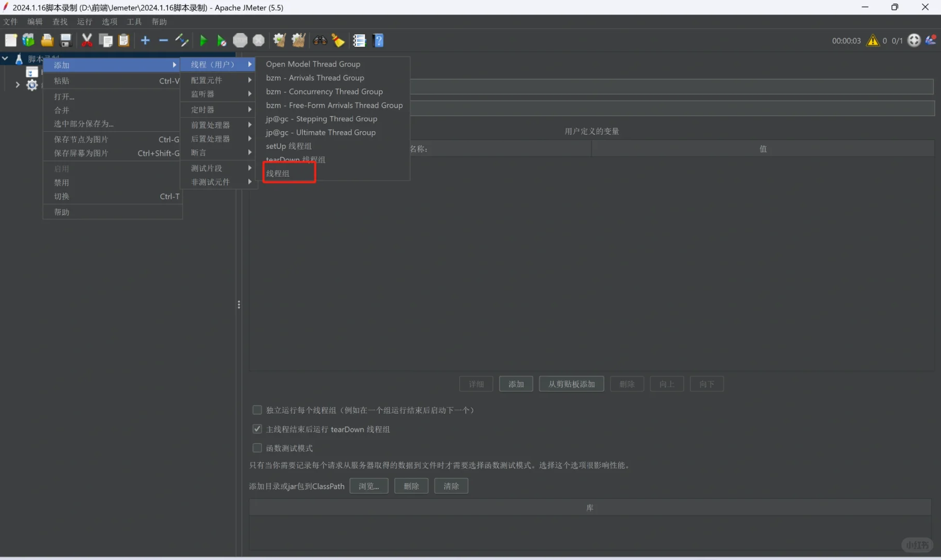Open the 监听器 submenu
941x560 pixels.
point(218,94)
